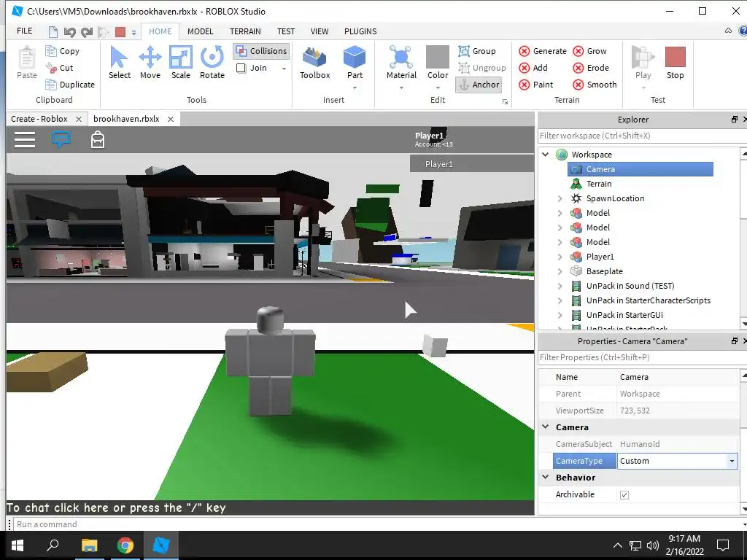Open the CameraType Custom dropdown

pos(732,461)
